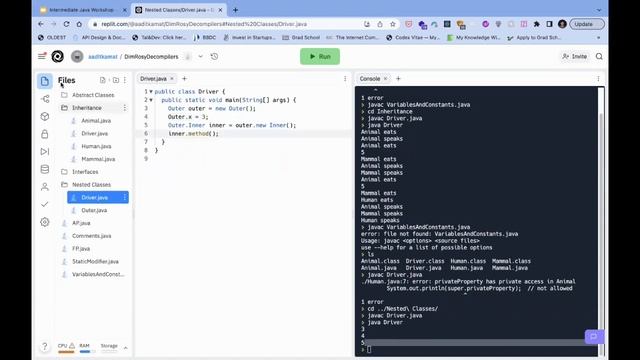The width and height of the screenshot is (640, 360).
Task: Select the Console tab
Action: [370, 78]
